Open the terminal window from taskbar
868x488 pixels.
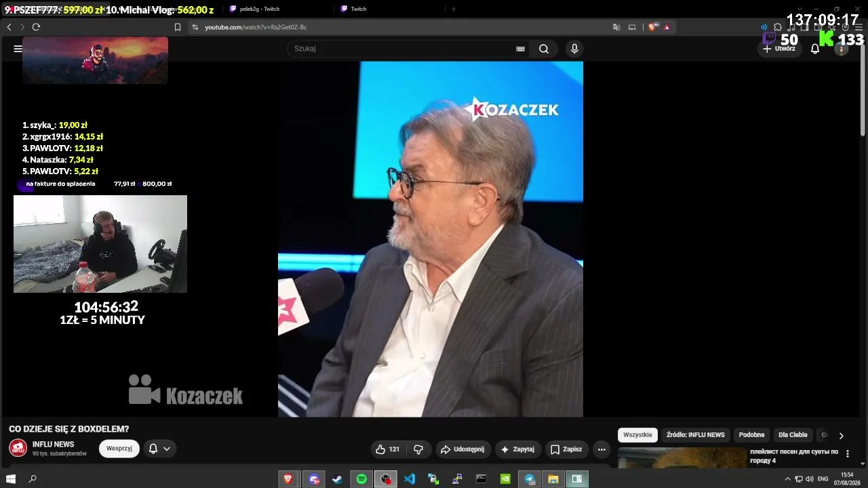(x=481, y=479)
